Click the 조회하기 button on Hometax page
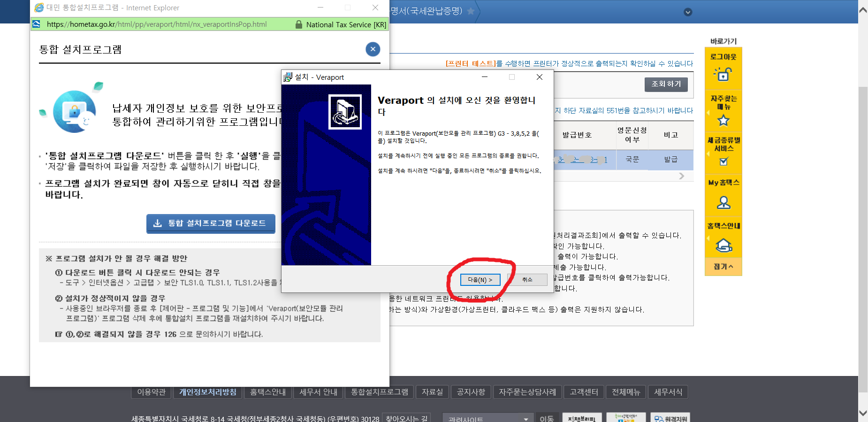 tap(666, 84)
